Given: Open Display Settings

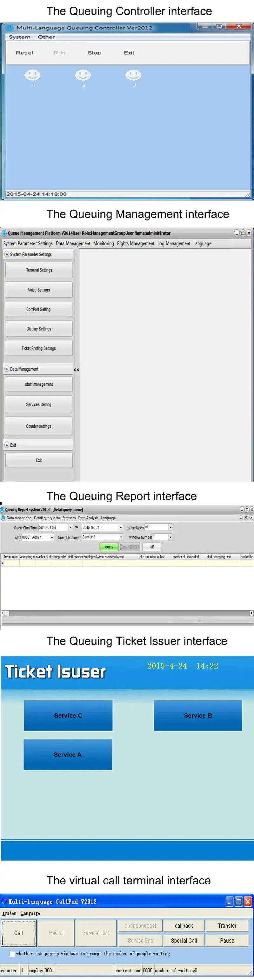Looking at the screenshot, I should [x=39, y=329].
